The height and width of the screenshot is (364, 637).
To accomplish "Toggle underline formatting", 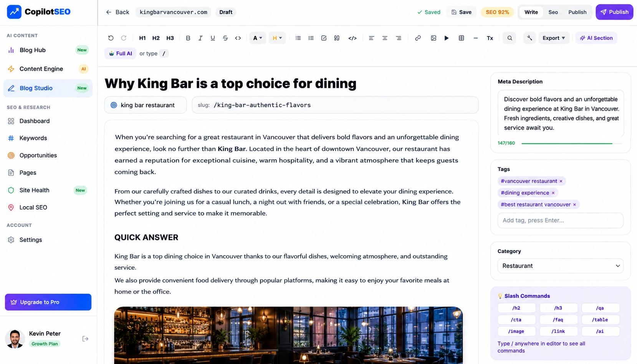I will click(213, 38).
